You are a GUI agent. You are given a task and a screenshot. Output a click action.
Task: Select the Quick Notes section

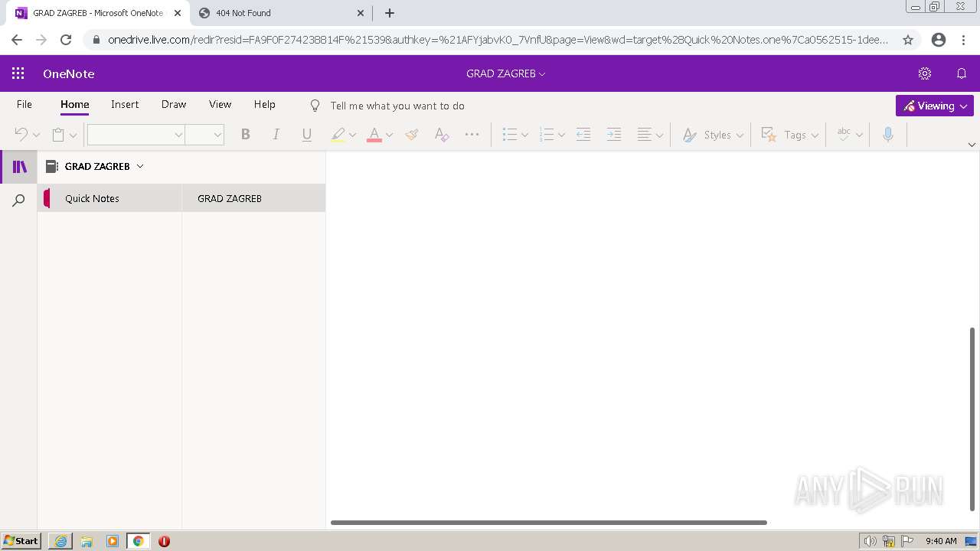109,198
